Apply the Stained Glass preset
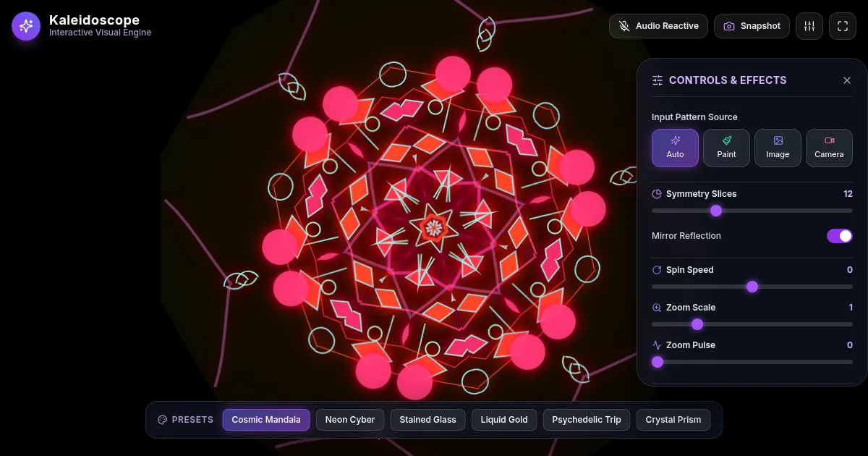The height and width of the screenshot is (456, 868). (x=428, y=420)
